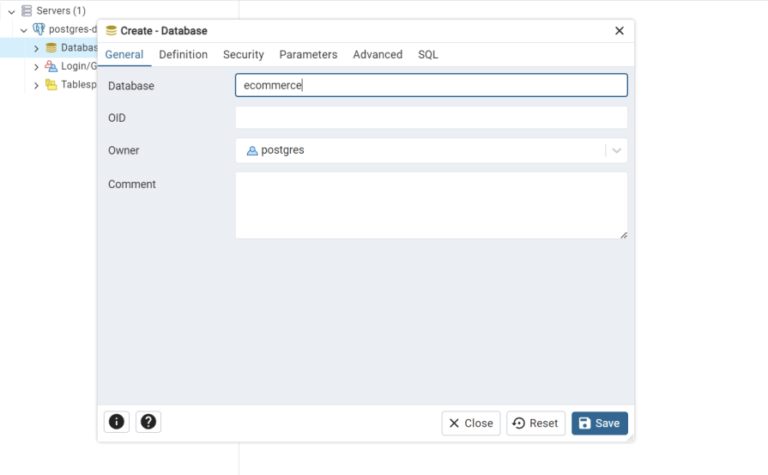Click the info icon button in dialog footer
768x475 pixels.
117,422
